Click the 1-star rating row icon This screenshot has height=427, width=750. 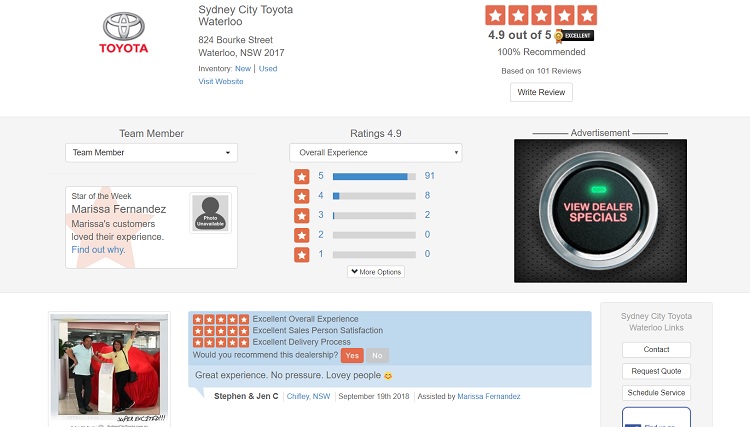(301, 254)
